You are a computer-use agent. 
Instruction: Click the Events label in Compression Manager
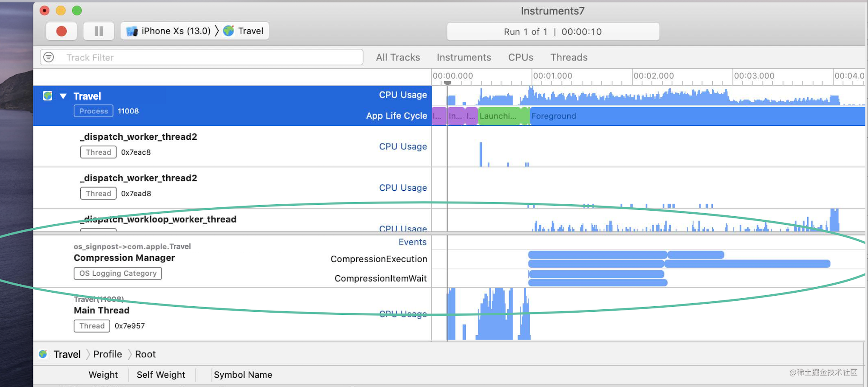(x=412, y=242)
